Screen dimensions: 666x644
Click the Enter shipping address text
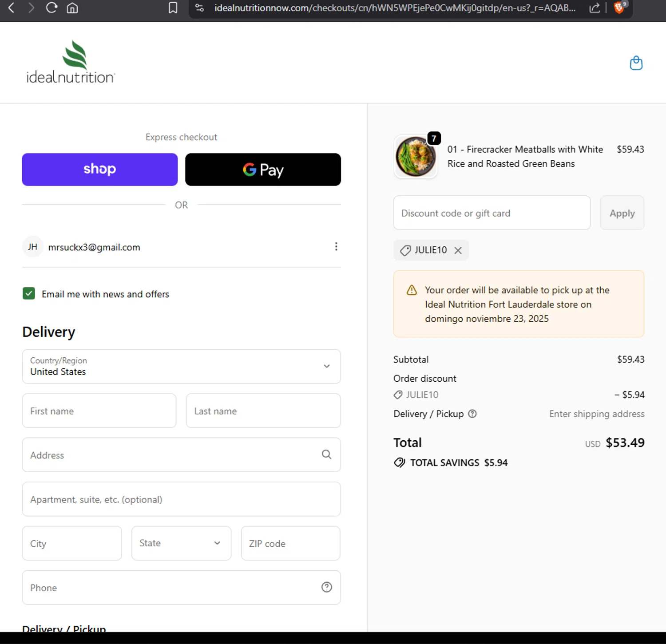pyautogui.click(x=597, y=414)
